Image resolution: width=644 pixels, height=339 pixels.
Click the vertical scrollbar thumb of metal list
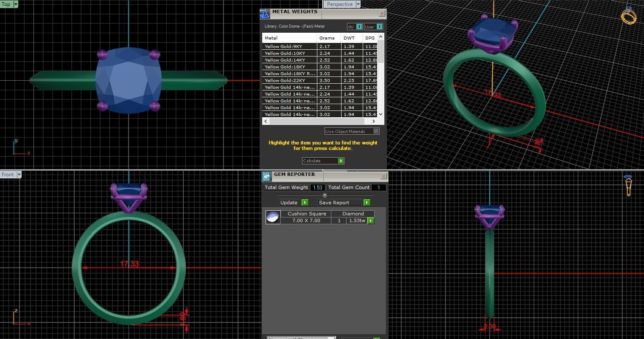(x=381, y=51)
